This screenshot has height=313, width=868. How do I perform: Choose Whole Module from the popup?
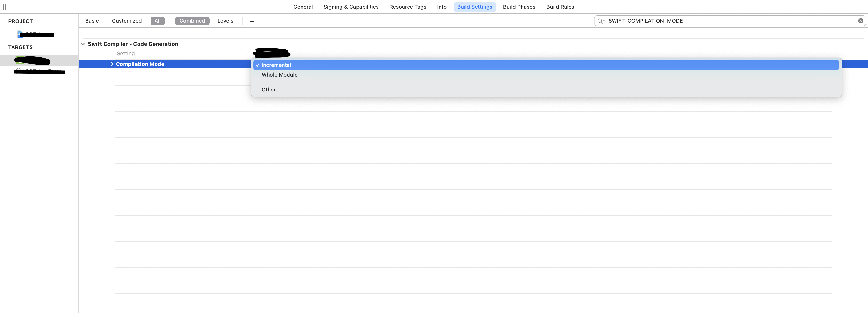click(279, 75)
